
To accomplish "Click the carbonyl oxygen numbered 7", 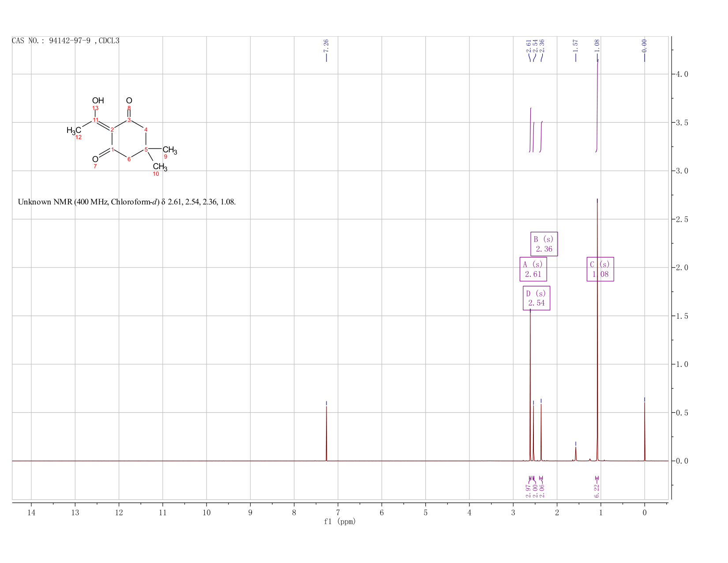I will pos(95,159).
